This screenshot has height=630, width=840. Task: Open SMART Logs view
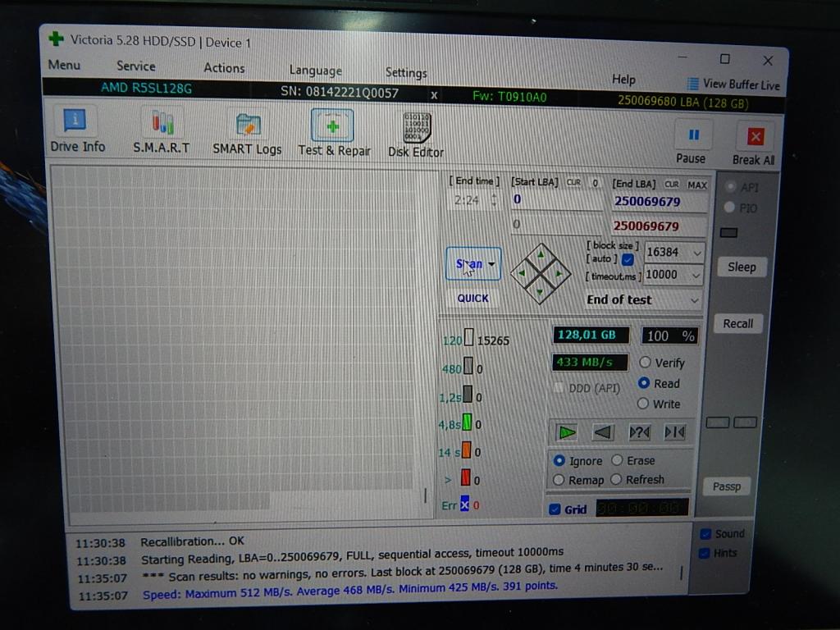pyautogui.click(x=247, y=134)
